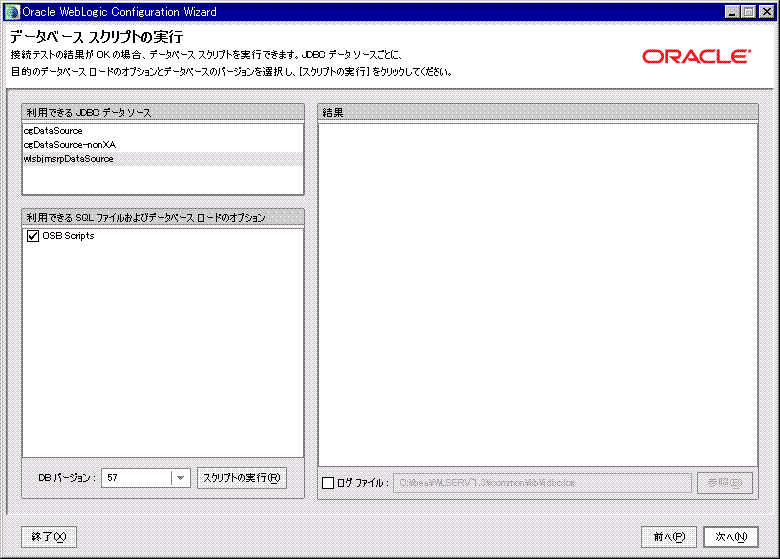Minimize the Configuration Wizard window
Viewport: 780px width, 559px height.
point(732,11)
